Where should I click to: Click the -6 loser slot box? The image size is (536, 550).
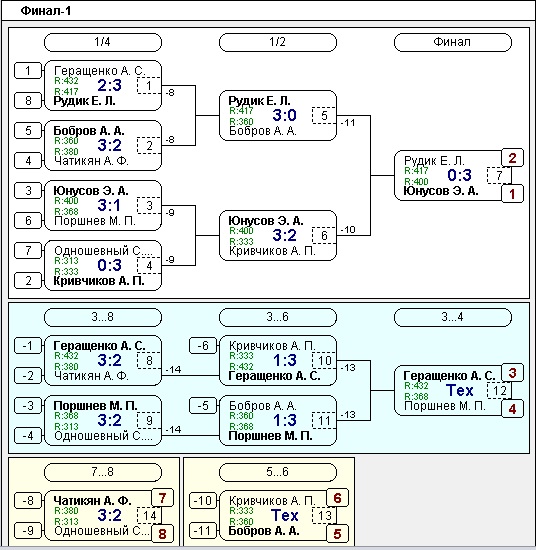203,346
